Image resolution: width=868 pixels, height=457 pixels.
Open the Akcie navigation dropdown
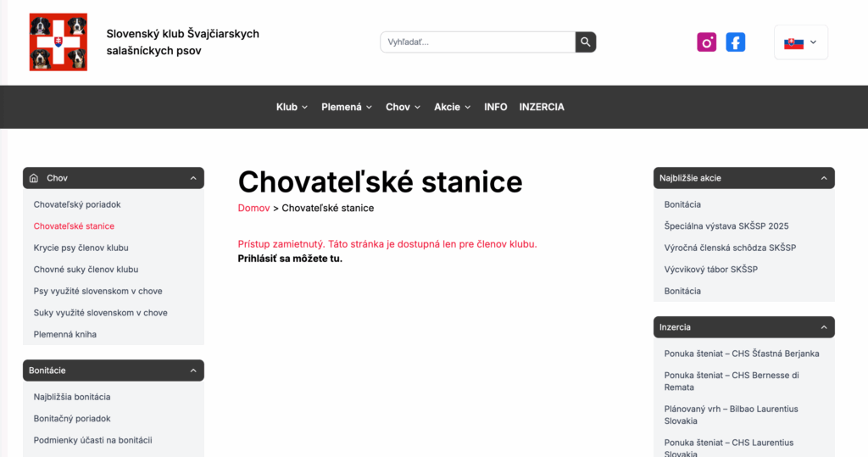click(452, 107)
